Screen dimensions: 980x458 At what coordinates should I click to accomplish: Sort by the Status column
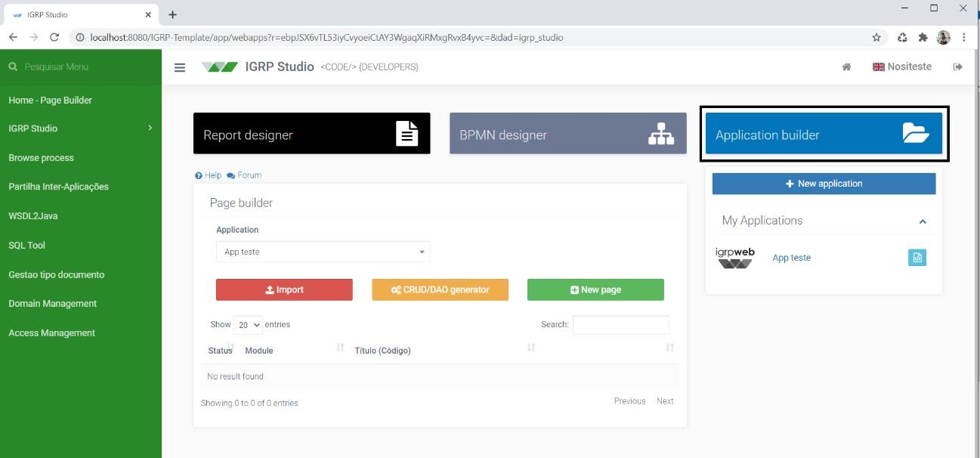(x=220, y=350)
